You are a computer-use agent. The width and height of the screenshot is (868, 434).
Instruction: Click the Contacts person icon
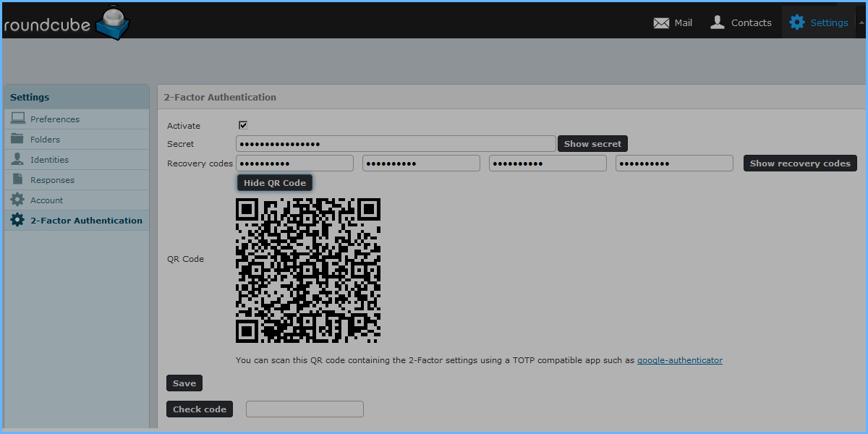click(718, 22)
